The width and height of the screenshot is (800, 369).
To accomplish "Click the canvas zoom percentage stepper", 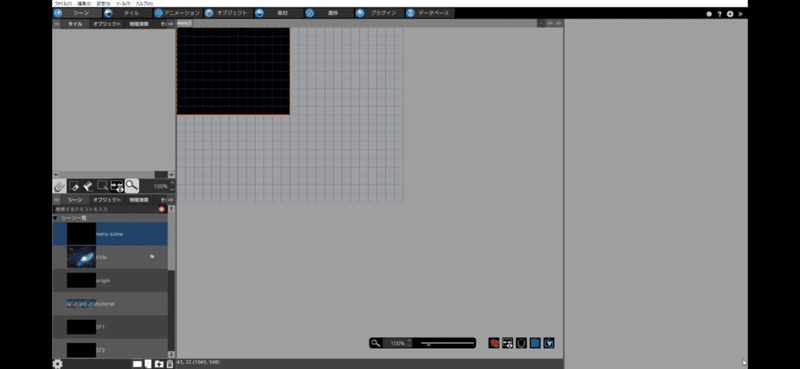I will pos(409,343).
